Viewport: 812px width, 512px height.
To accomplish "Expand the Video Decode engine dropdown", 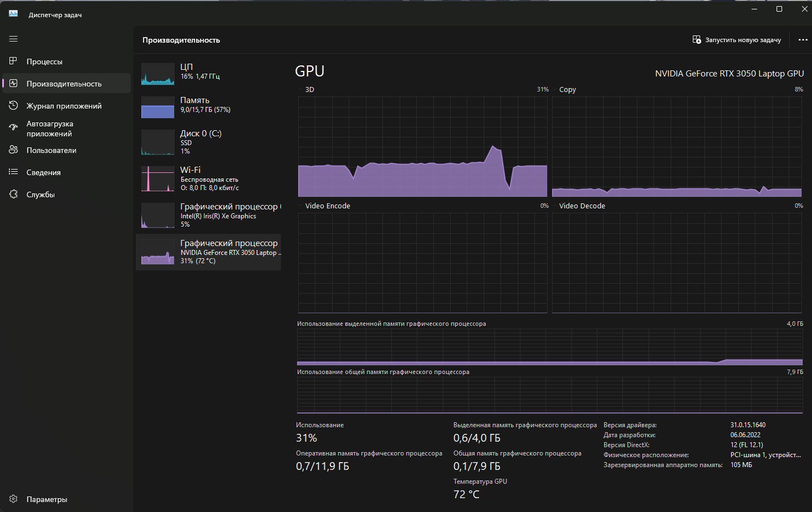I will (x=579, y=206).
